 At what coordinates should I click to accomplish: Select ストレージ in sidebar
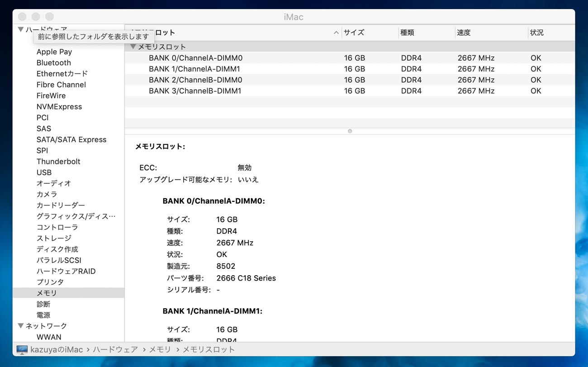coord(54,238)
